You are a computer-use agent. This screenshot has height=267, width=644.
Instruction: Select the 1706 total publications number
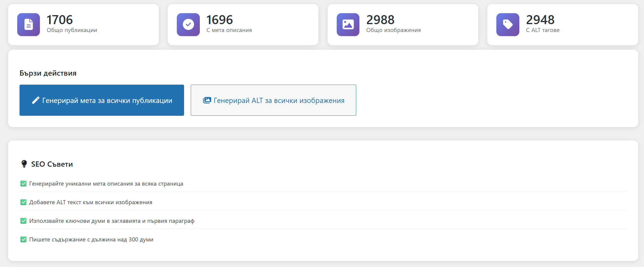click(x=60, y=20)
